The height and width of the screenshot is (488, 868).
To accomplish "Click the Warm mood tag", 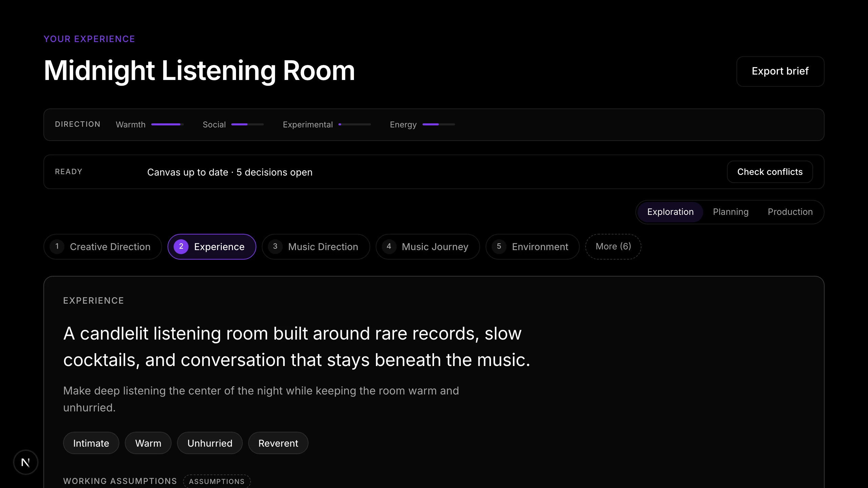I will click(x=148, y=443).
